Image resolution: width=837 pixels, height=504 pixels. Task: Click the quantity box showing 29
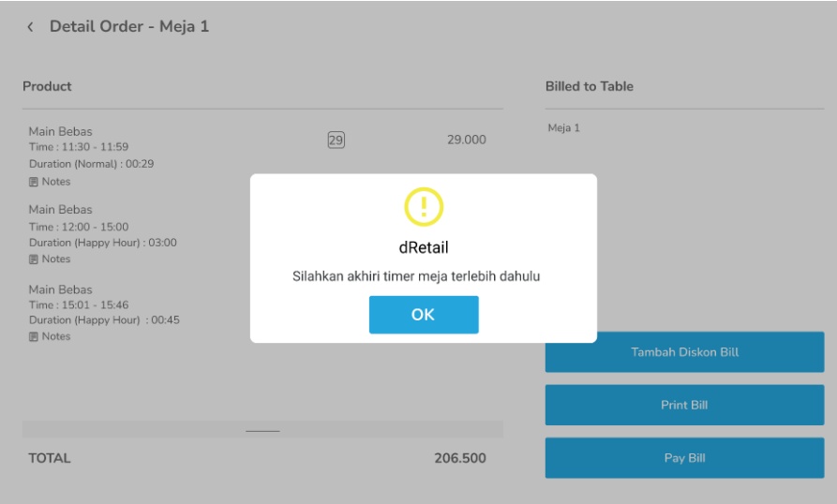(x=336, y=141)
